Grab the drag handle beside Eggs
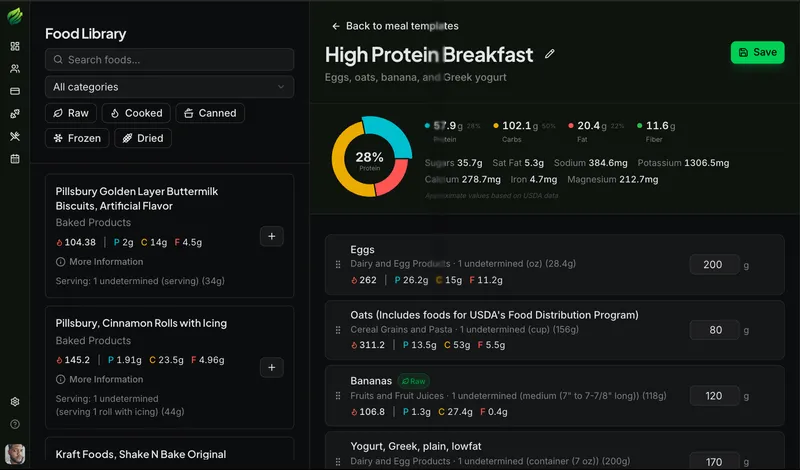Screen dimensions: 800x470 click(x=338, y=265)
